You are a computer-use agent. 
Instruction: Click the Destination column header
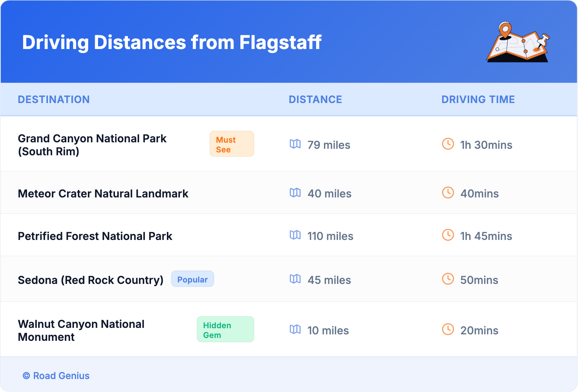coord(54,99)
